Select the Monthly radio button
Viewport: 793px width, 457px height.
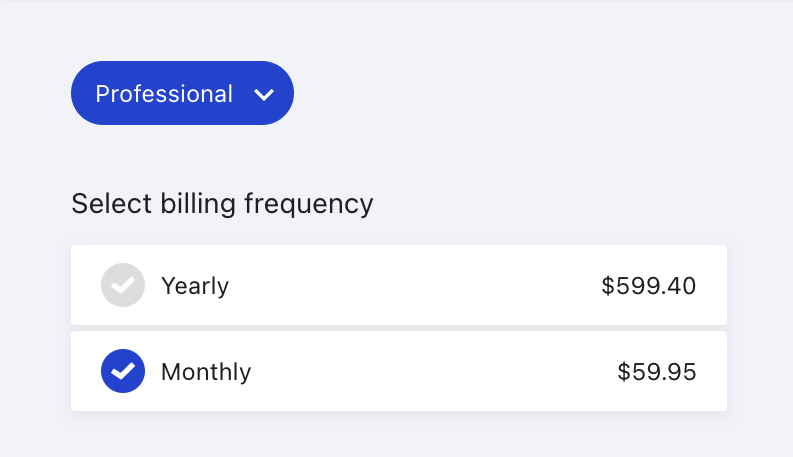123,371
